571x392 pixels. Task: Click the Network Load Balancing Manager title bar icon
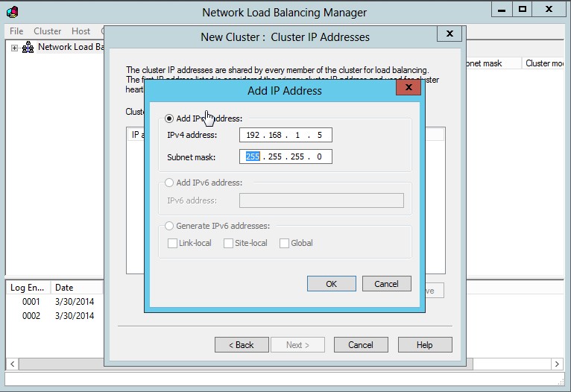(13, 11)
